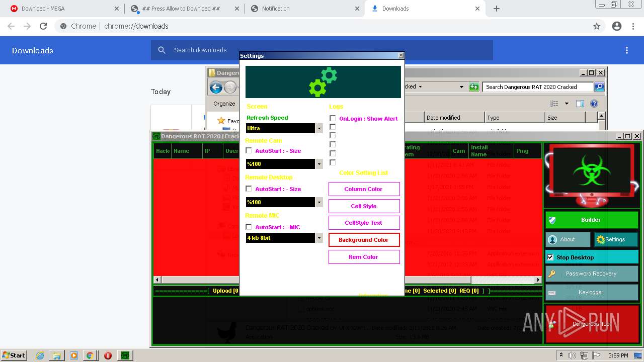Launch Internet Explorer from taskbar
Image resolution: width=644 pixels, height=362 pixels.
(40, 355)
